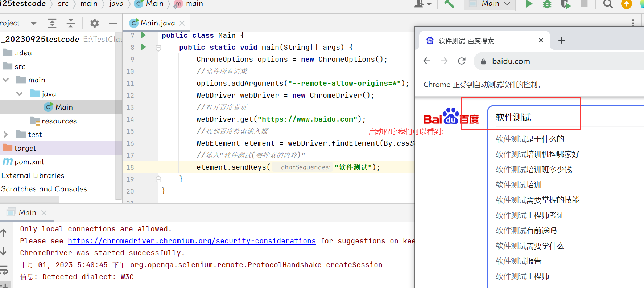This screenshot has height=288, width=644.
Task: Click Down the Stack Trace arrow in console
Action: 4,251
